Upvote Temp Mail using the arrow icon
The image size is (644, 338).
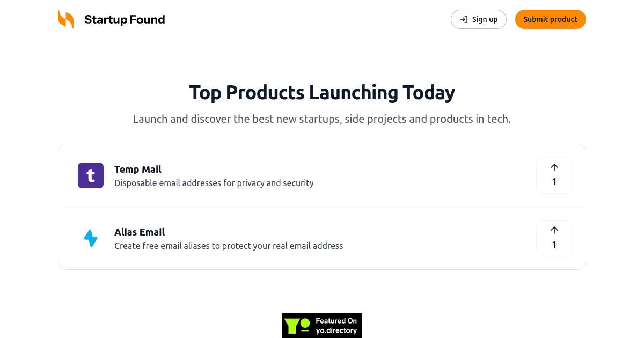point(554,167)
